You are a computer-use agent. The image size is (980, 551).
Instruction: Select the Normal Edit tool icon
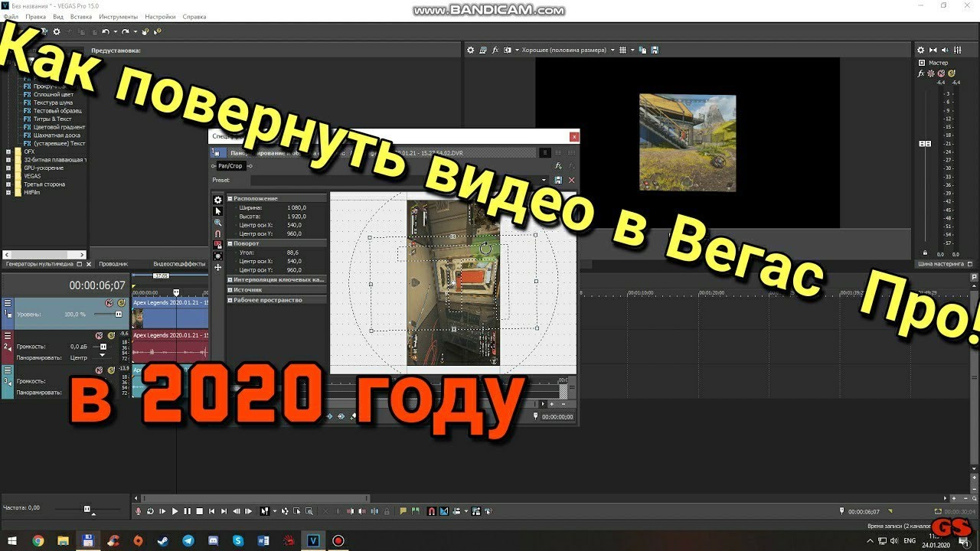(x=264, y=510)
